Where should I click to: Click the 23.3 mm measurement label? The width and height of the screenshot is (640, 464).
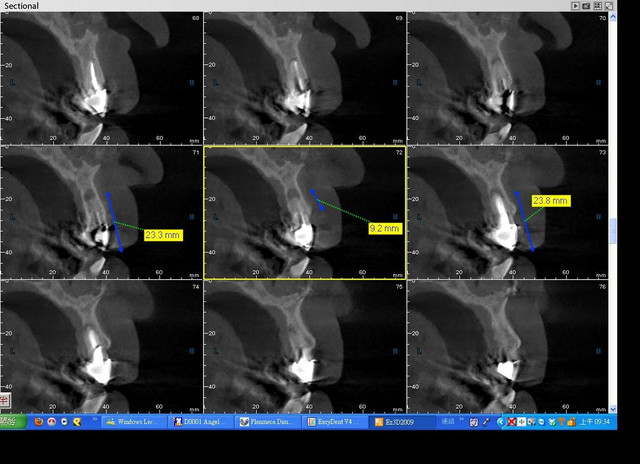(163, 235)
